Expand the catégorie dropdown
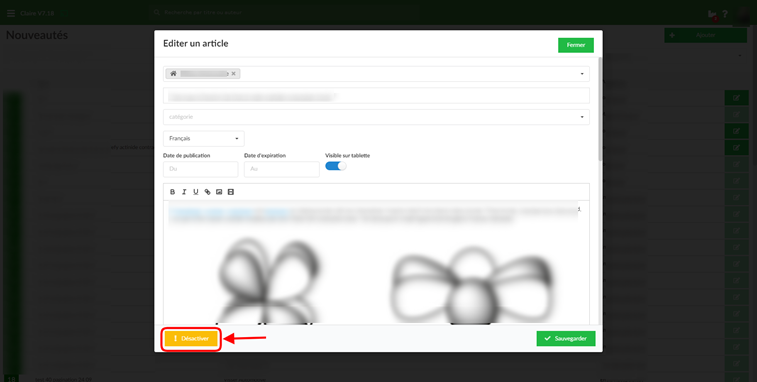This screenshot has height=382, width=757. [376, 117]
